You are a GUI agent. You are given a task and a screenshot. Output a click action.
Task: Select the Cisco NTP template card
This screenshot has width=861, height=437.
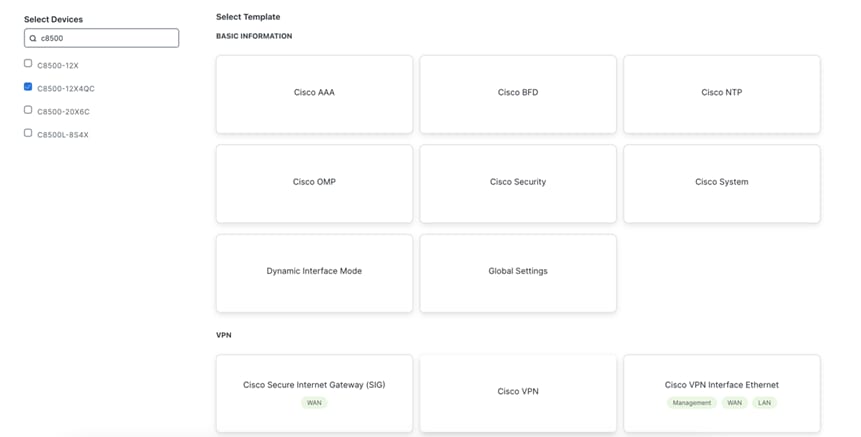pos(722,94)
